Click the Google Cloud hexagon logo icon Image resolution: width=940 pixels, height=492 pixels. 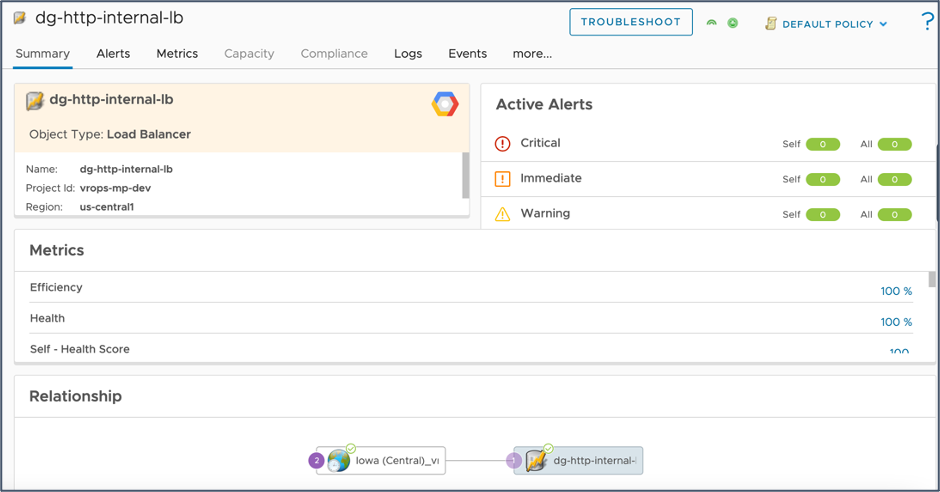(445, 104)
